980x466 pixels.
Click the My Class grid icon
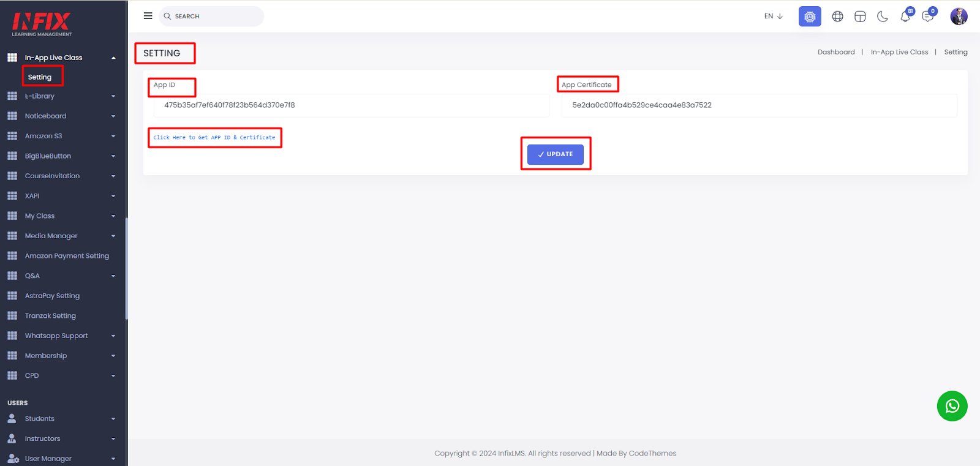(x=12, y=216)
